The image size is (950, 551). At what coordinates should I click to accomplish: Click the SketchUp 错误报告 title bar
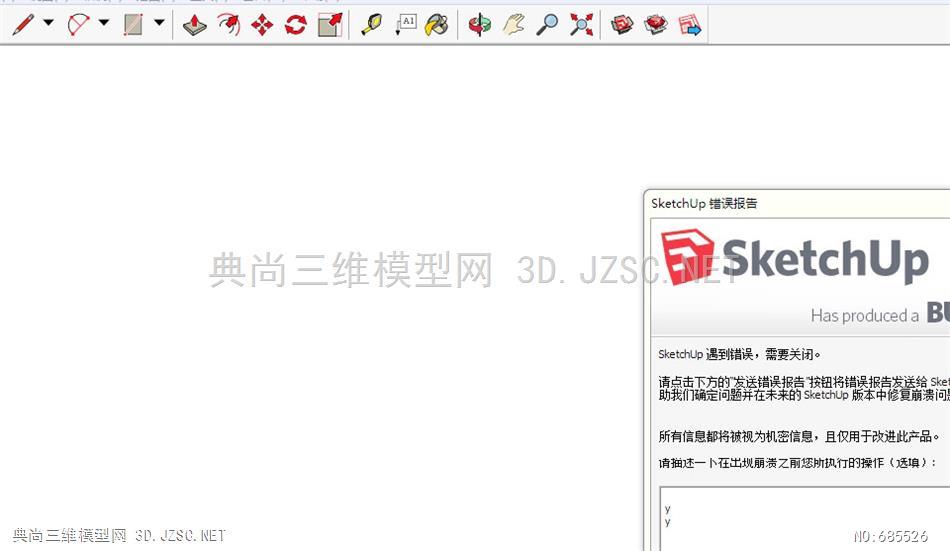coord(797,203)
